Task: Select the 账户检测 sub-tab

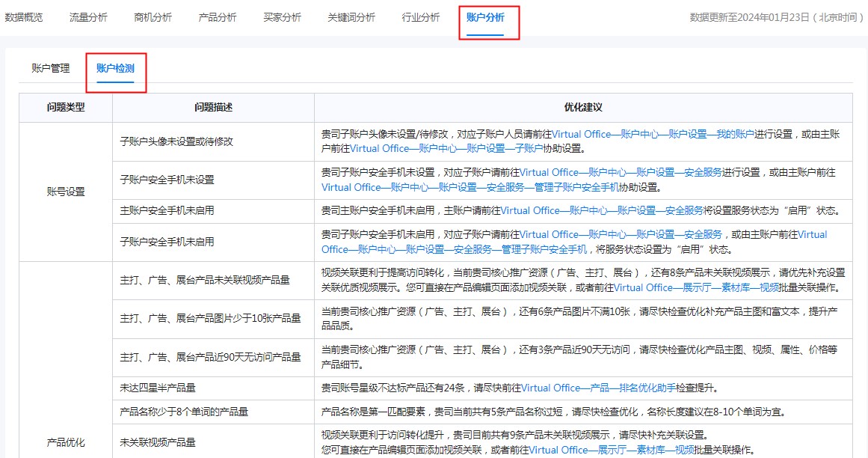Action: click(116, 67)
